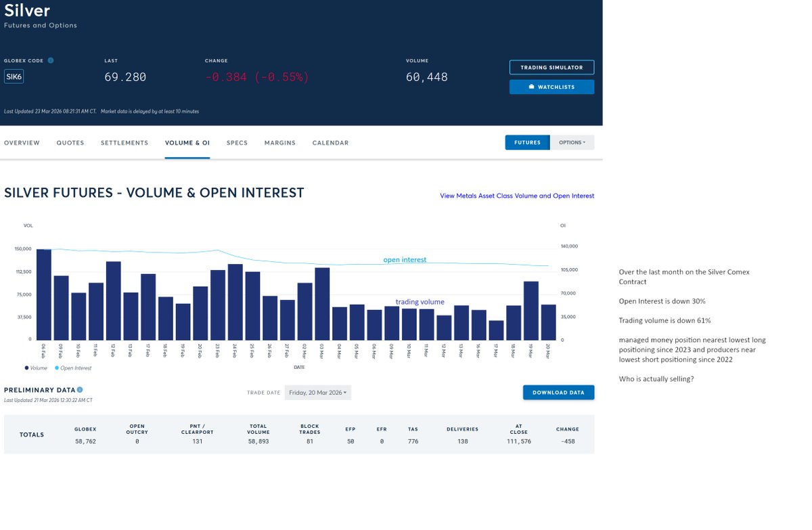Click the "Open Interest is down 30%" note
Viewport: 812px width, 530px height.
pos(662,301)
